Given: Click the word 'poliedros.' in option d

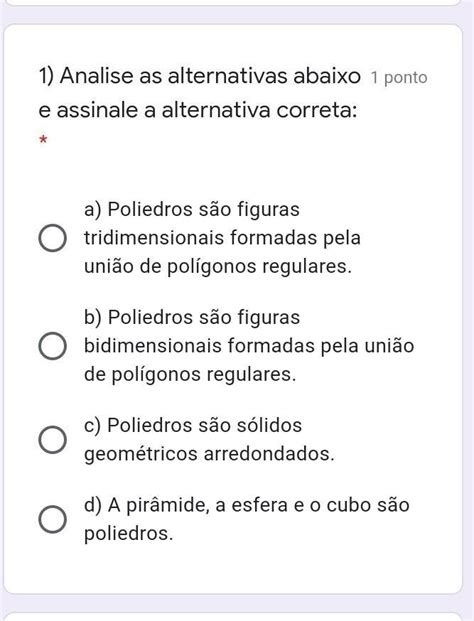Looking at the screenshot, I should [x=129, y=533].
